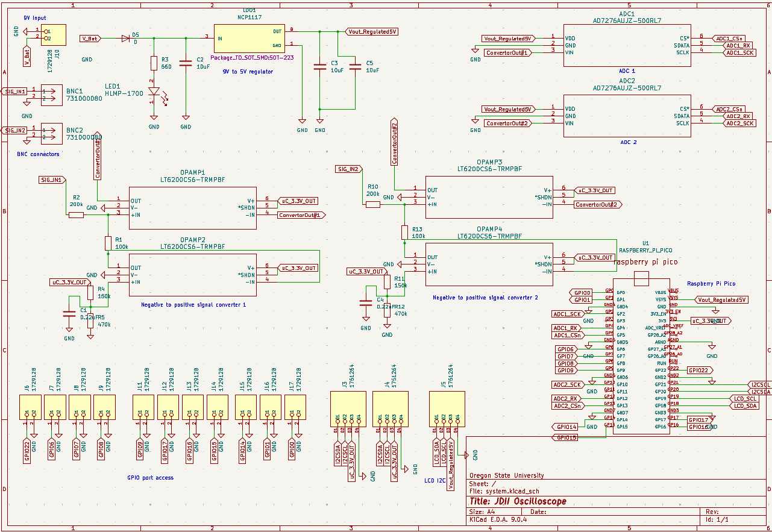Click the C5 10uF capacitor symbol
Viewport: 772px width, 532px height.
[x=355, y=68]
